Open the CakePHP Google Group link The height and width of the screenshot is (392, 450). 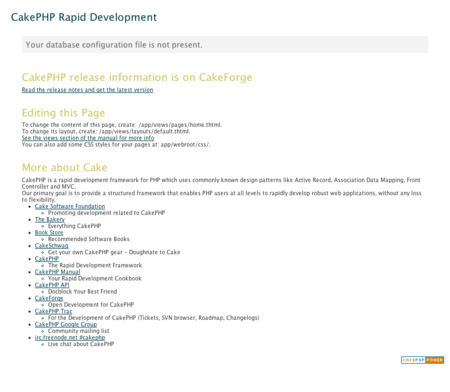click(x=66, y=324)
